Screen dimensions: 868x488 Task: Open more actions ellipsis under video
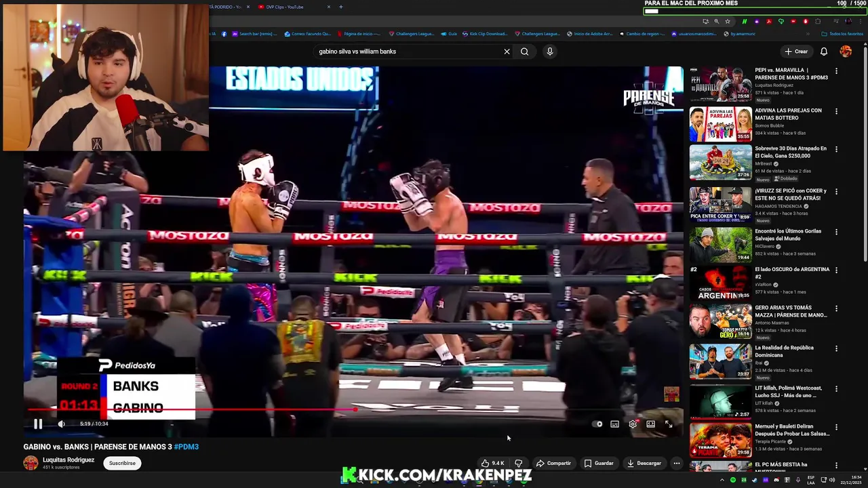point(676,464)
